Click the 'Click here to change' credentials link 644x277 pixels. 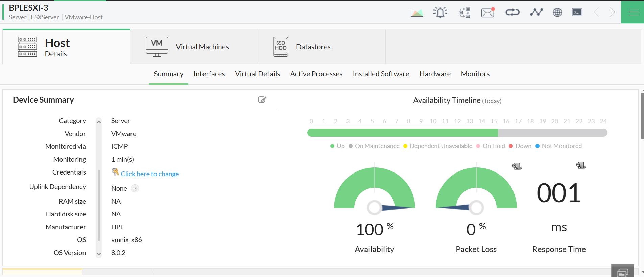click(150, 174)
